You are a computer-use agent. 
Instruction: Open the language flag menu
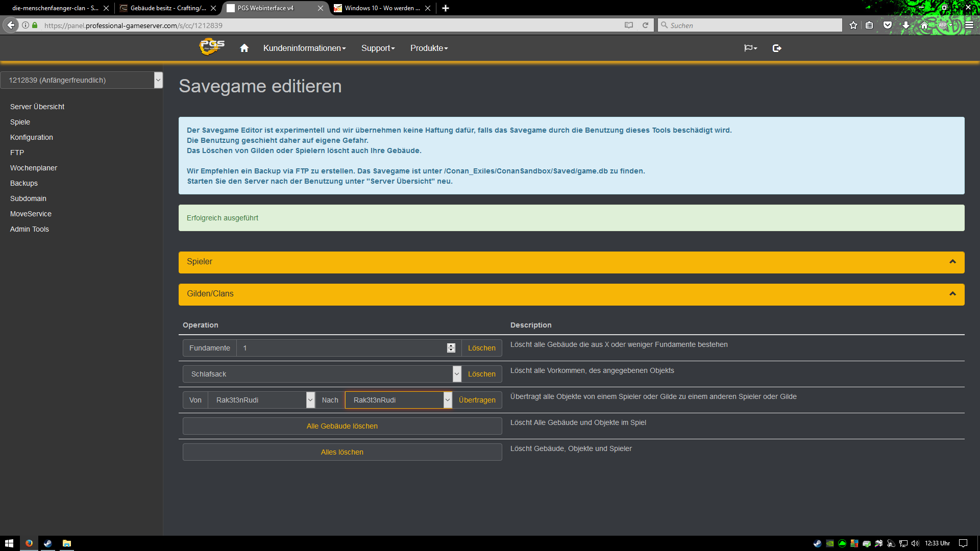[x=750, y=48]
